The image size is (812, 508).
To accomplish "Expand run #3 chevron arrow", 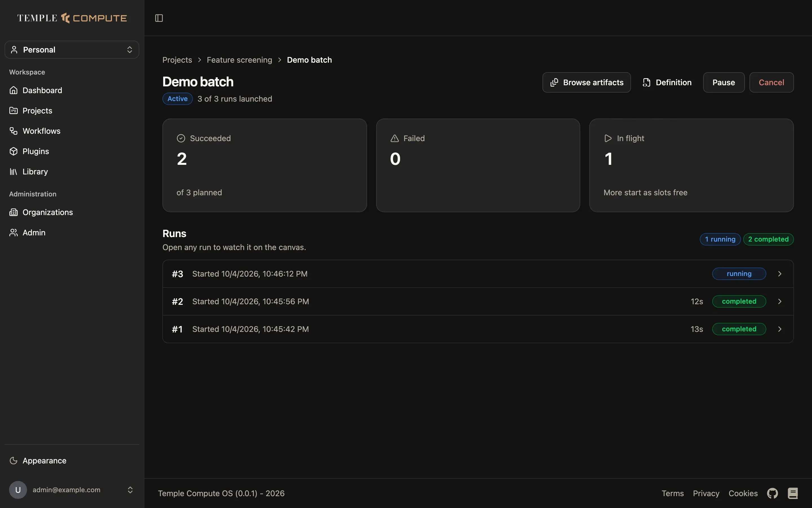I will [780, 274].
